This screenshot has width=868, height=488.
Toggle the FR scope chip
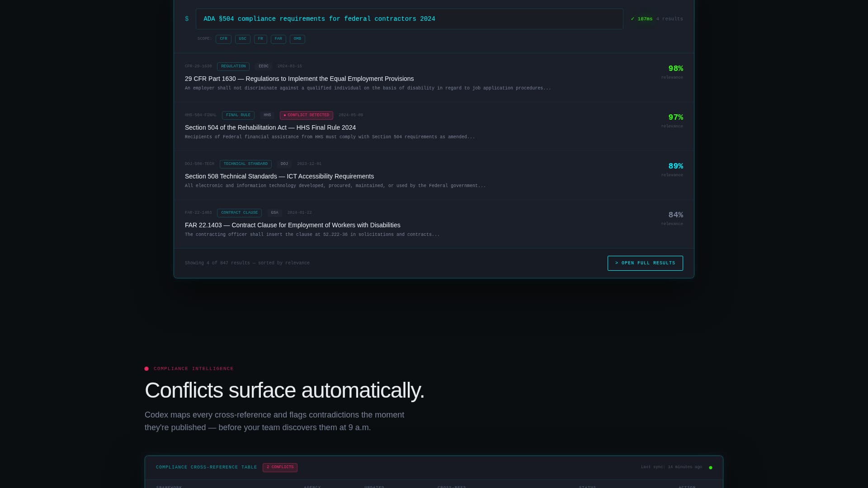[x=260, y=39]
